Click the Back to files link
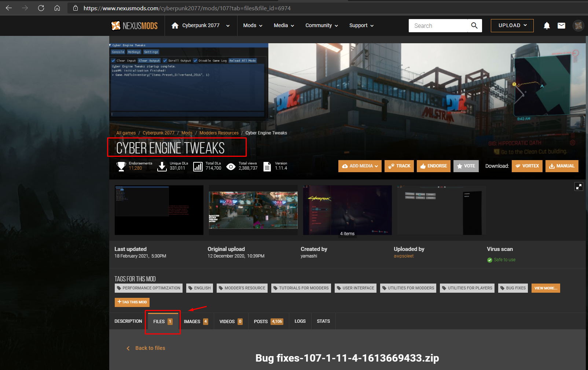 150,348
